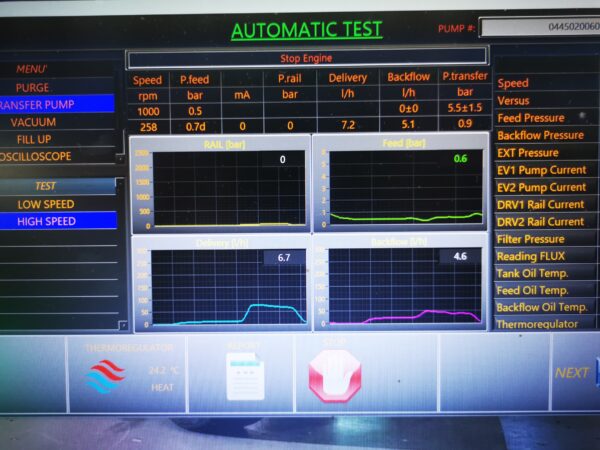Click the PUMP # input field

[x=540, y=28]
